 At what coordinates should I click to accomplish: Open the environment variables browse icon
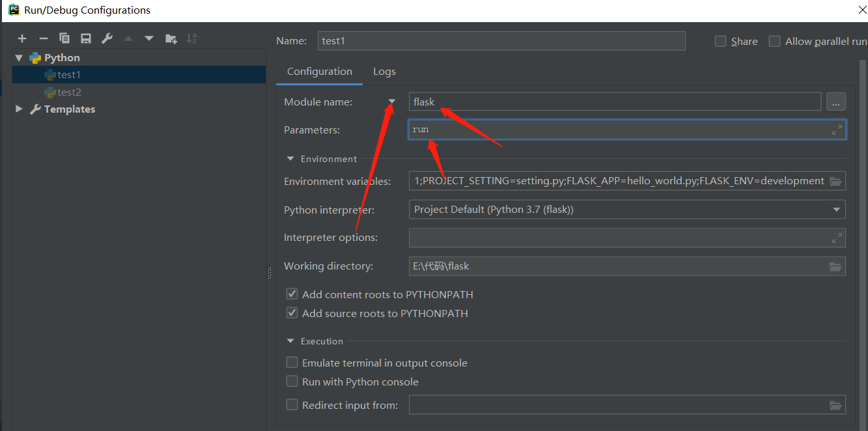[835, 182]
